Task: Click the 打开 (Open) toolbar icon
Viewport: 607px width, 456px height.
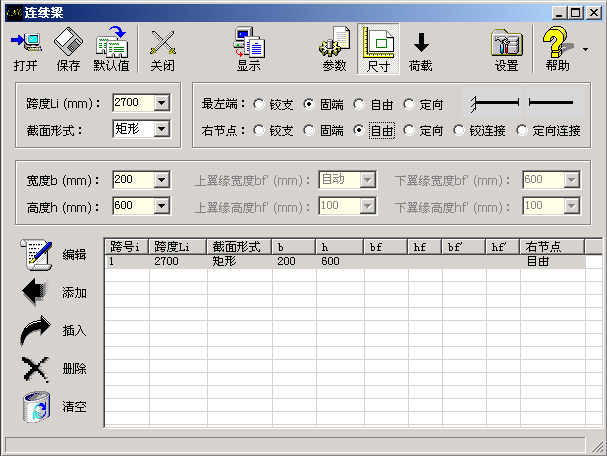Action: [x=26, y=43]
